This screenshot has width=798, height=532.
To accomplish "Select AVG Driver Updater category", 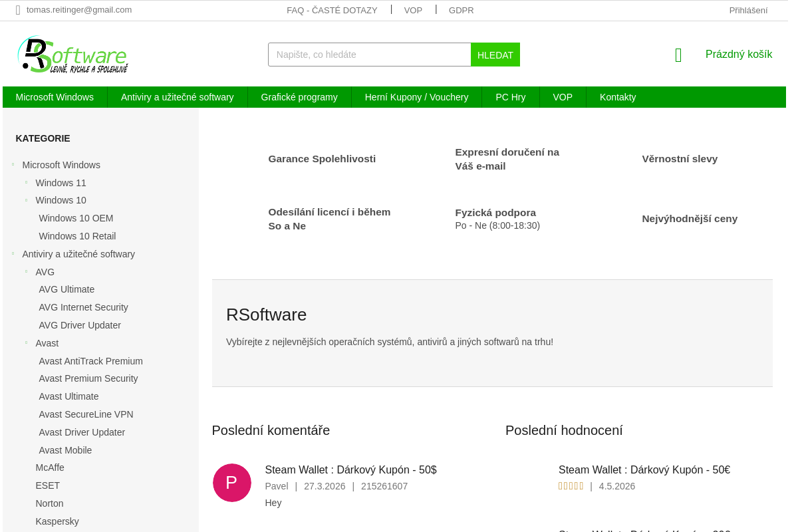I will point(80,325).
